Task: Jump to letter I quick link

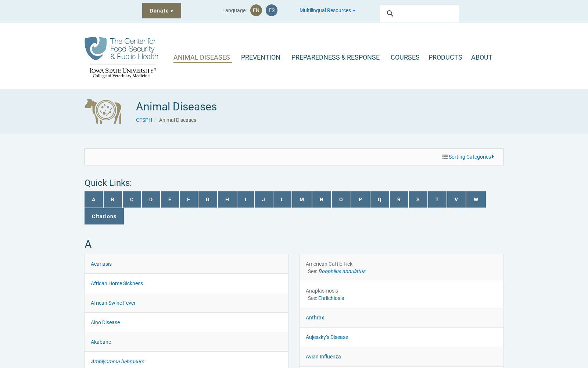Action: point(245,199)
